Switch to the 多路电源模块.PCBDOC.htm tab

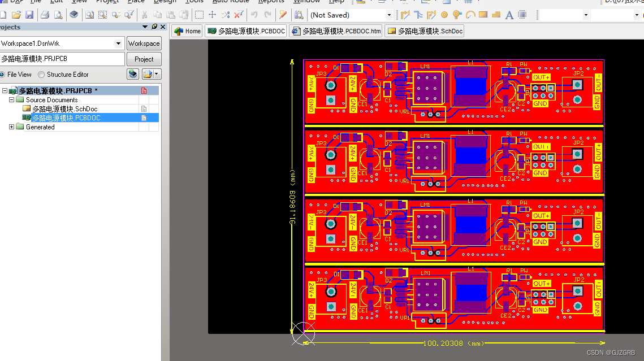336,31
